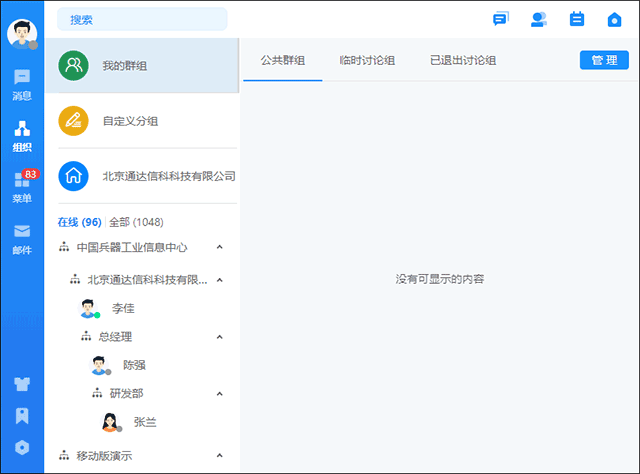
Task: Show 全部 (1048) all users
Action: coord(136,222)
